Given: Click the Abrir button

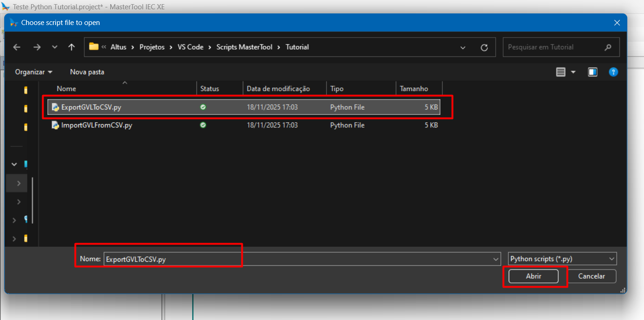Looking at the screenshot, I should 533,276.
